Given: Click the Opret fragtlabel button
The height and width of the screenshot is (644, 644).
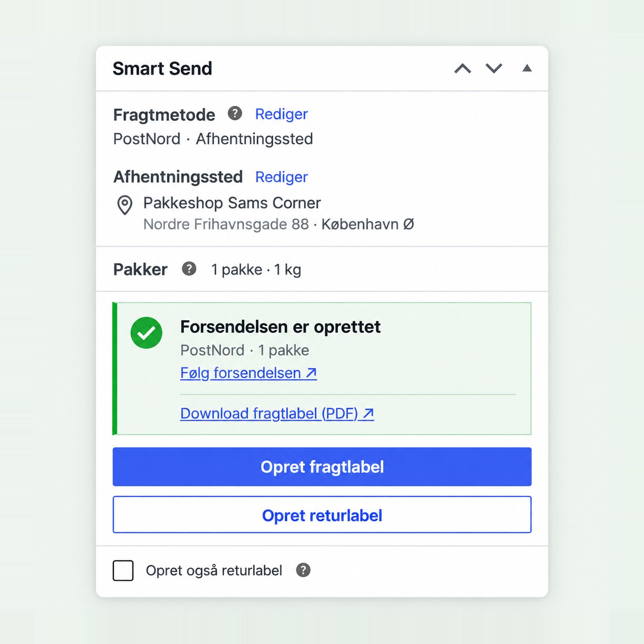Looking at the screenshot, I should point(322,467).
